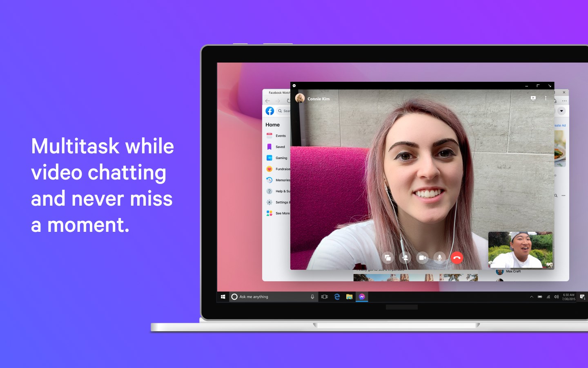The height and width of the screenshot is (368, 588).
Task: Expand the chevron dropdown near the profile area
Action: [x=562, y=110]
